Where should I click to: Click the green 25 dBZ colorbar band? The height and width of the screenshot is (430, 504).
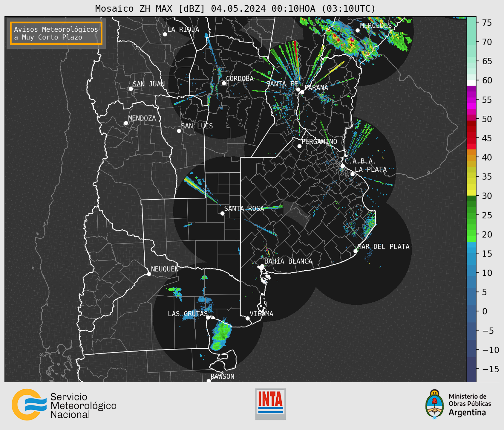[471, 215]
